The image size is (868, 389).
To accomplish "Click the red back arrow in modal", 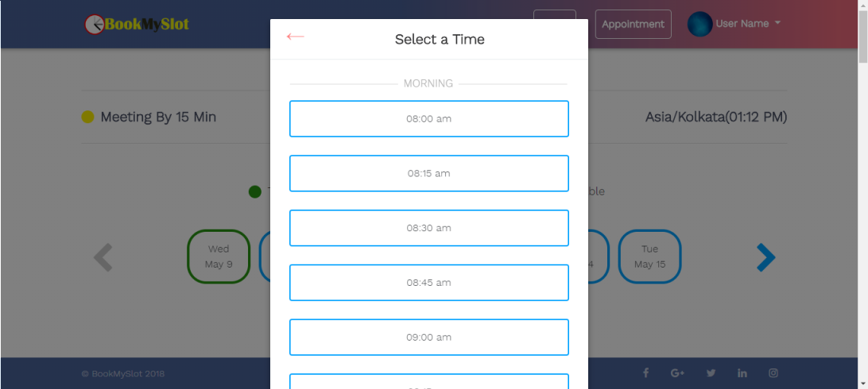I will (295, 37).
